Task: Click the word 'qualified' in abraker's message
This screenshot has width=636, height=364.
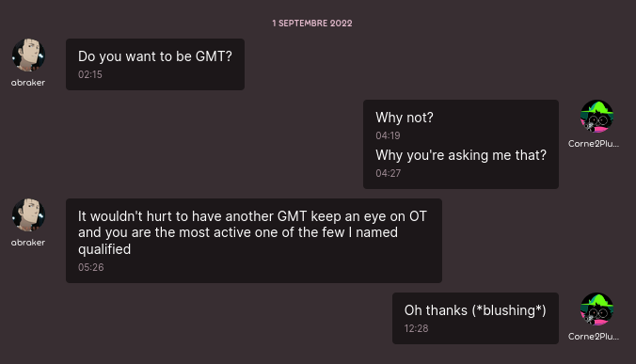Action: pyautogui.click(x=104, y=249)
